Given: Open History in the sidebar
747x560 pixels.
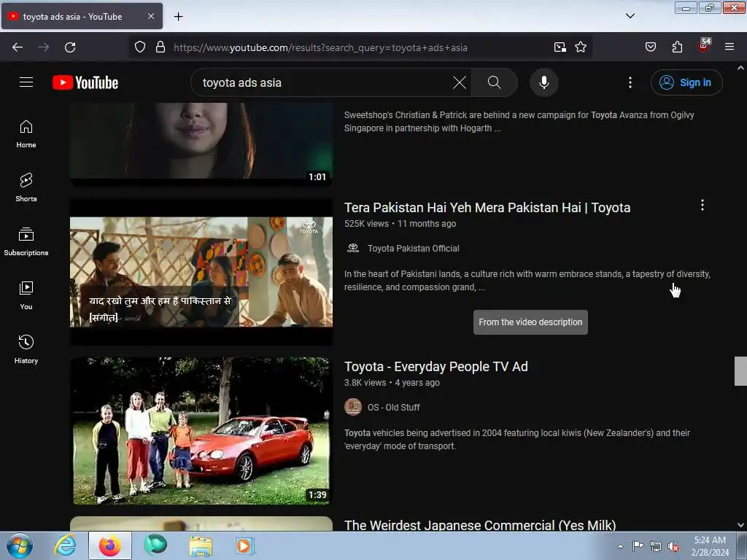Looking at the screenshot, I should (x=26, y=349).
